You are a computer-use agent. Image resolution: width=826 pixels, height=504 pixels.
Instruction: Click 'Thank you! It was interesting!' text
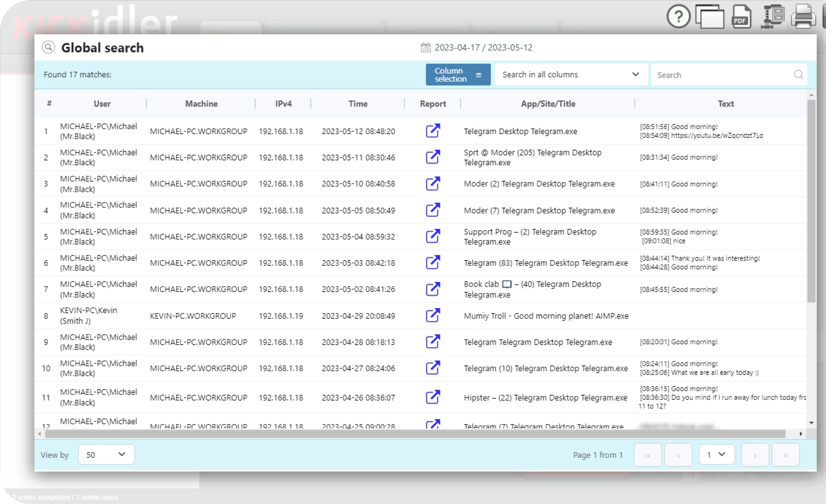point(715,258)
